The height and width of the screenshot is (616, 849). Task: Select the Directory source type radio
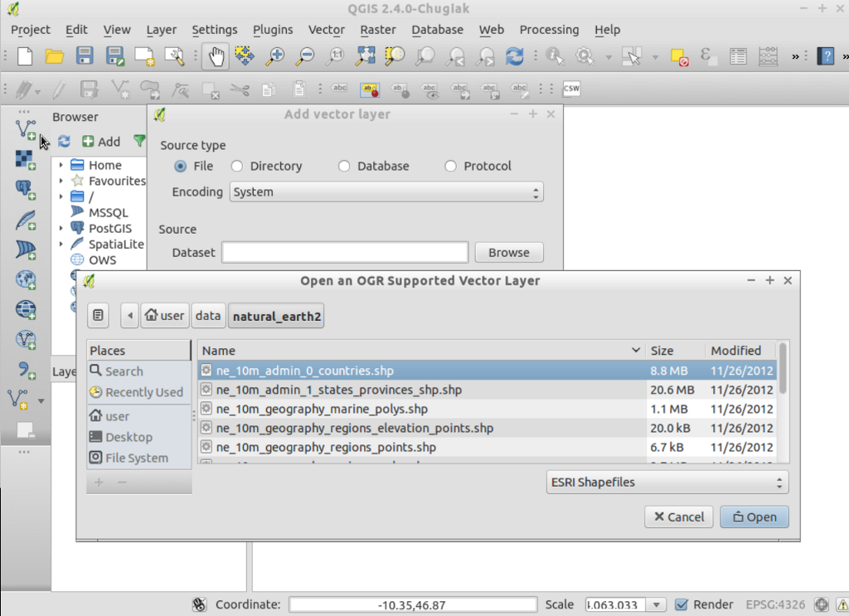(236, 166)
